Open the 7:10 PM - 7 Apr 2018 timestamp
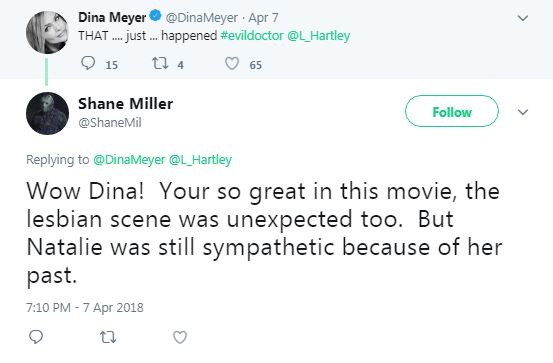The width and height of the screenshot is (553, 363). coord(85,308)
